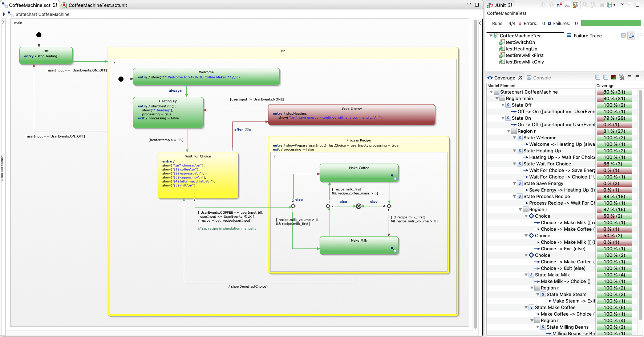This screenshot has width=644, height=337.
Task: Click the Save Energy state in diagram
Action: click(351, 115)
